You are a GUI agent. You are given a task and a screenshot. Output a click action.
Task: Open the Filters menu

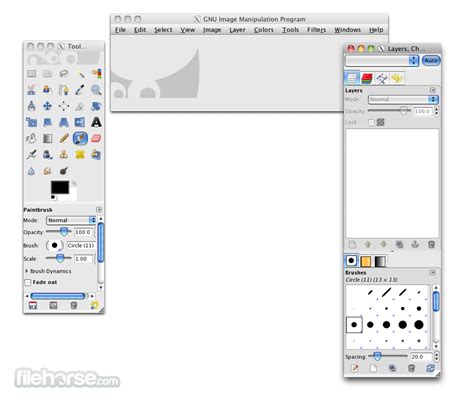pyautogui.click(x=316, y=30)
